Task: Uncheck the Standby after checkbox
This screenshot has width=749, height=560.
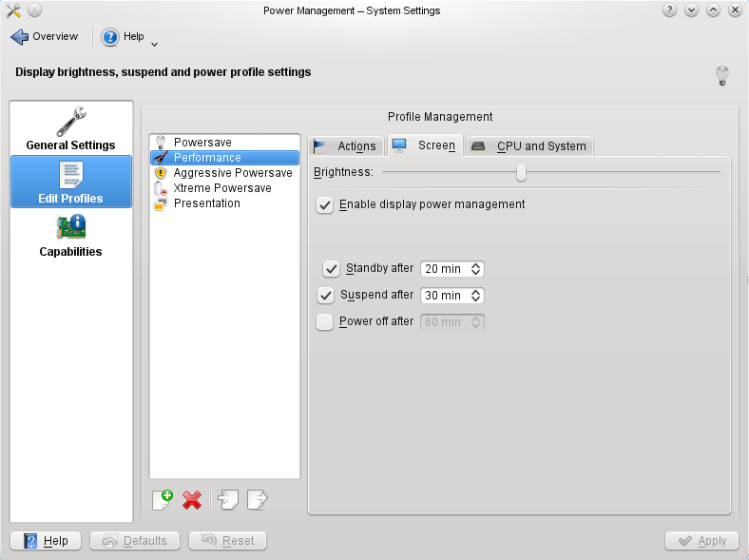Action: click(332, 269)
